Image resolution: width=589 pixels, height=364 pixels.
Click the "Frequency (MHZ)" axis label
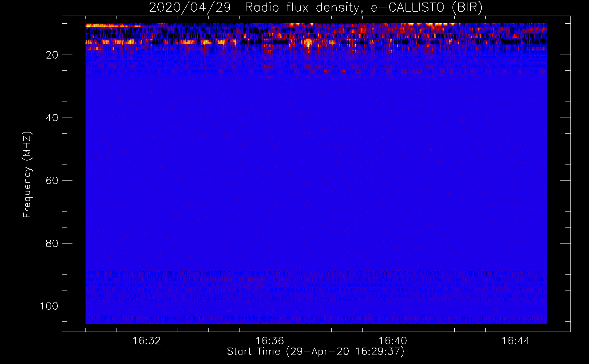27,174
